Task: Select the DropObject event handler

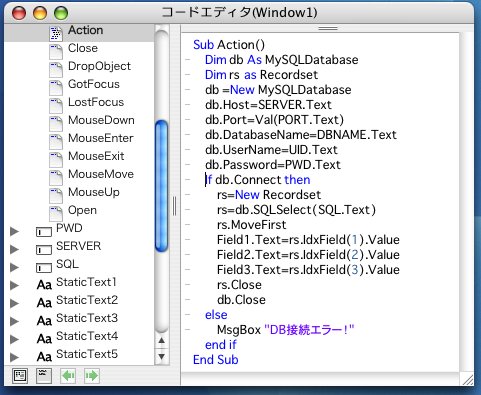Action: pos(99,66)
